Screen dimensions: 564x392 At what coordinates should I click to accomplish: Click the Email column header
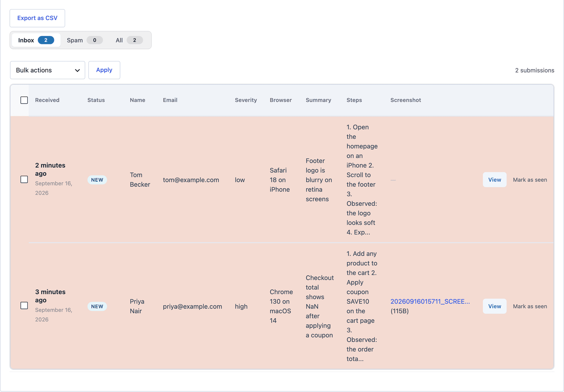click(x=170, y=100)
